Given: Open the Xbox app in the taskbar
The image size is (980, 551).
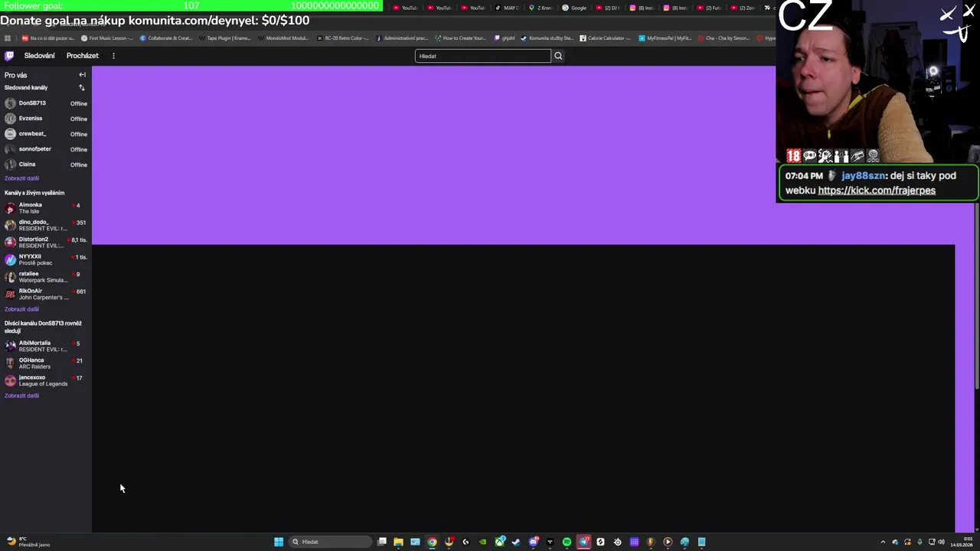Looking at the screenshot, I should [x=499, y=542].
